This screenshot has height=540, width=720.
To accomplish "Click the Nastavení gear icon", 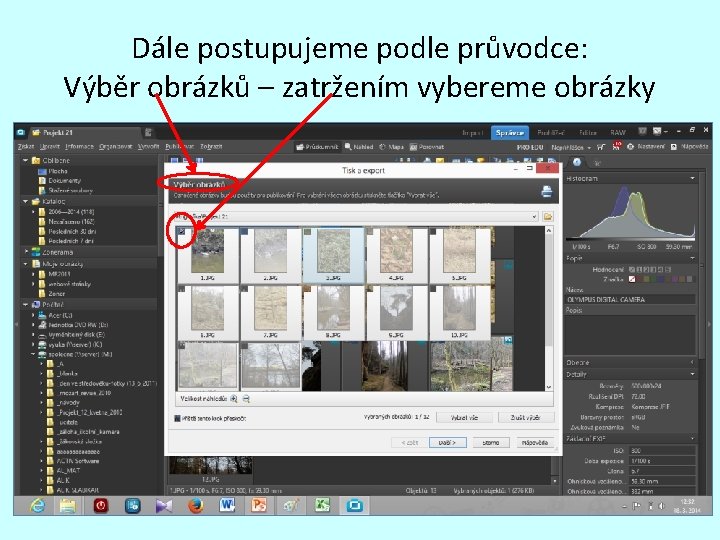I will (x=630, y=147).
